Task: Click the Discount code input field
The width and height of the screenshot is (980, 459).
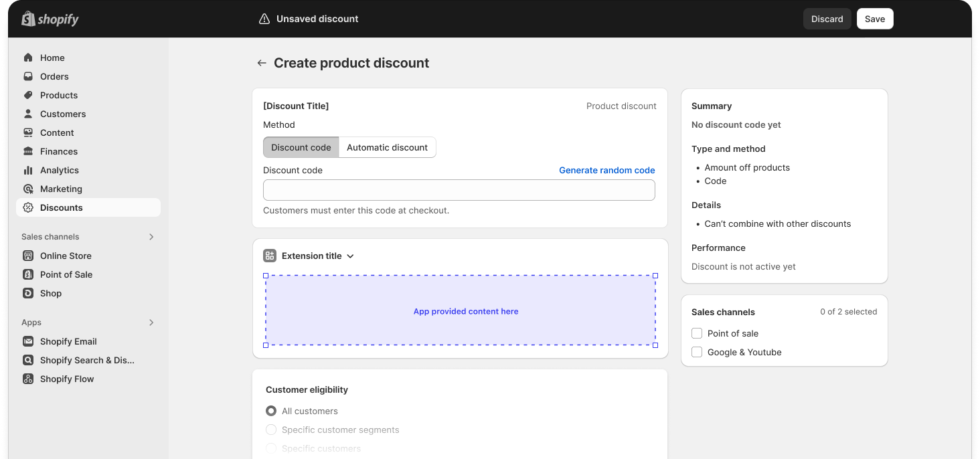Action: 459,190
